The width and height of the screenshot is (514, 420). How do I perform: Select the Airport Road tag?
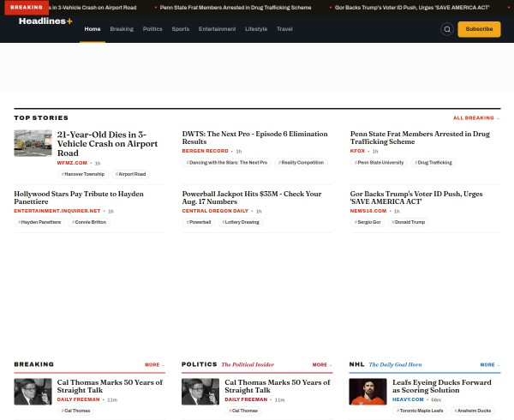tap(130, 174)
